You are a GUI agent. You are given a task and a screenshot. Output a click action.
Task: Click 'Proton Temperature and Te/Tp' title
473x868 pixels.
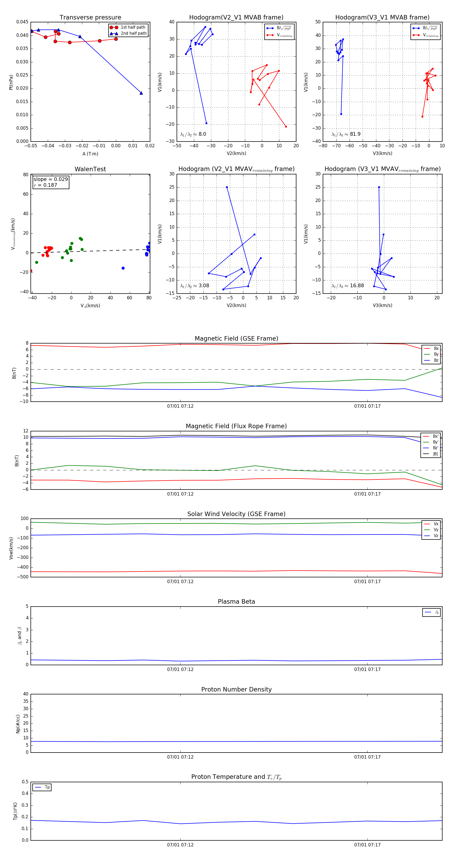point(236,777)
